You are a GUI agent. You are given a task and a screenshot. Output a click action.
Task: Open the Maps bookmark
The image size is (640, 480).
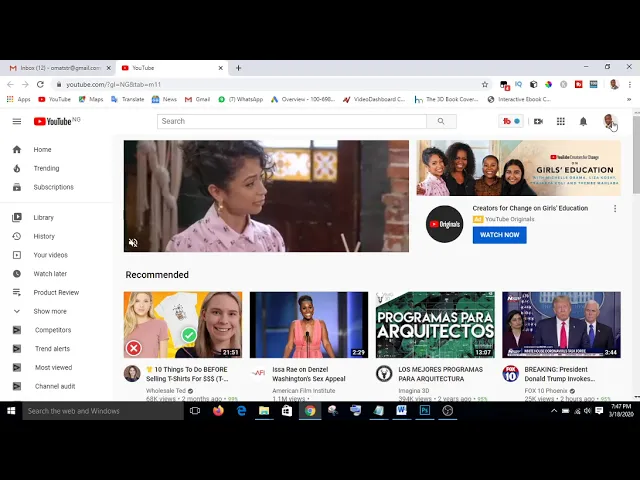pos(91,99)
